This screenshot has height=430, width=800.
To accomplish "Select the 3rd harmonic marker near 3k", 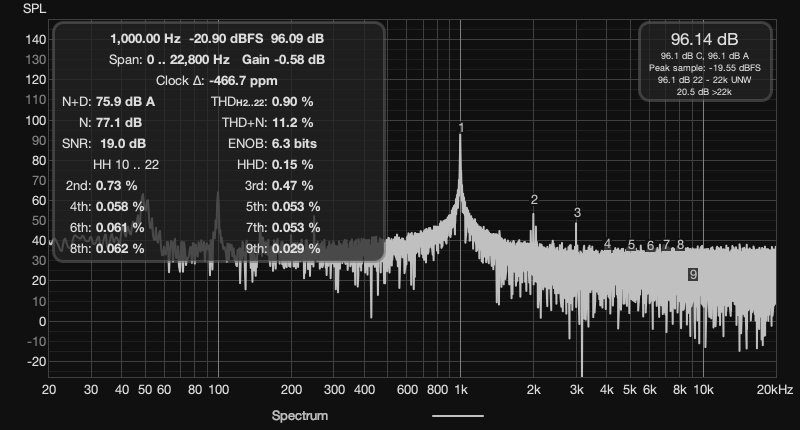I will [577, 213].
